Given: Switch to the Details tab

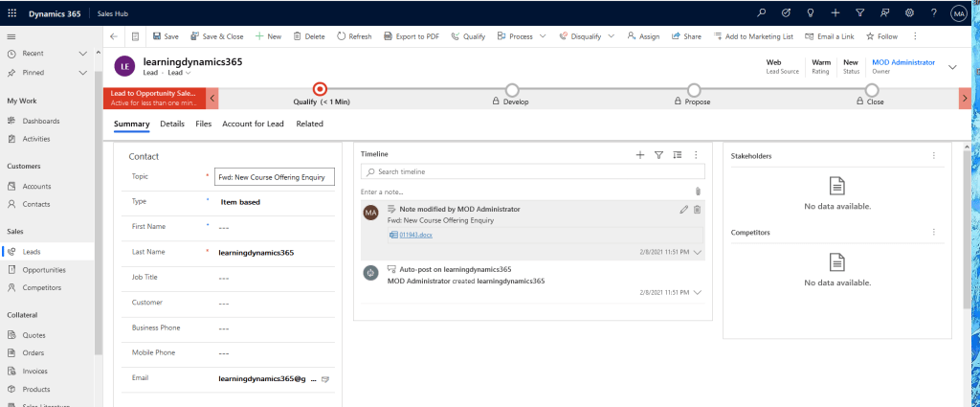Looking at the screenshot, I should pos(172,124).
